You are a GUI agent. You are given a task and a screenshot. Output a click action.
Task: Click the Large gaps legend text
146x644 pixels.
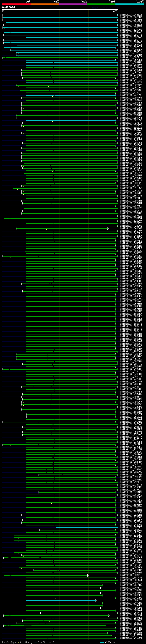coord(10,642)
